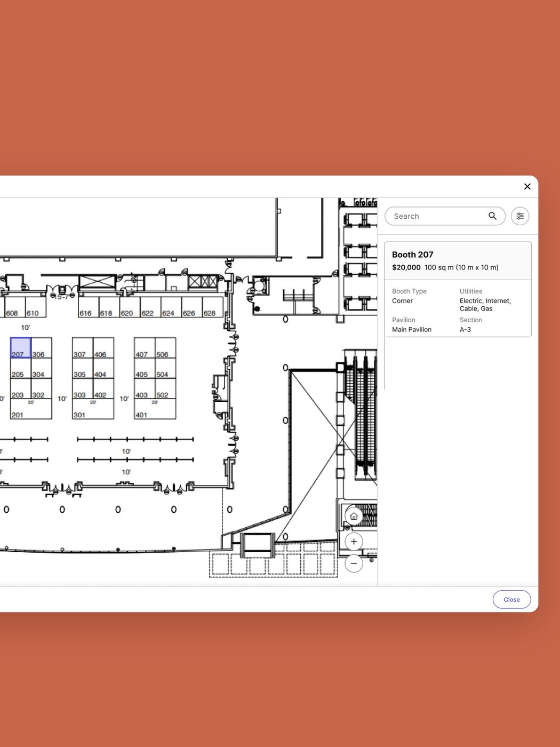This screenshot has width=560, height=747.
Task: Click the 'Booth Type' label
Action: (x=409, y=291)
